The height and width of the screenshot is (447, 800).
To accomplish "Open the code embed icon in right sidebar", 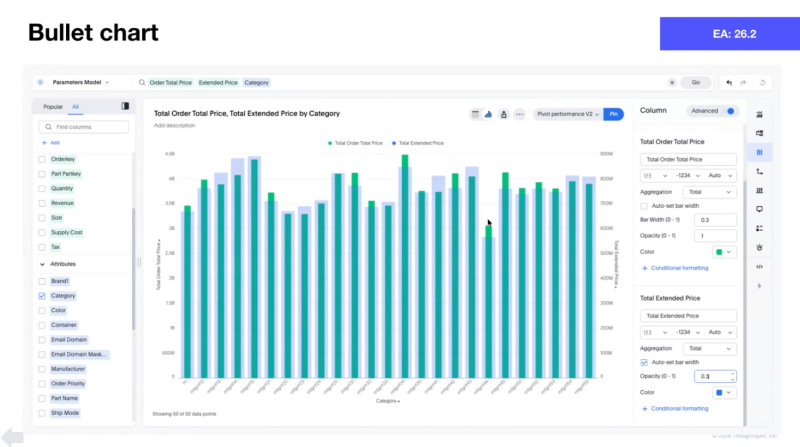I will coord(760,266).
